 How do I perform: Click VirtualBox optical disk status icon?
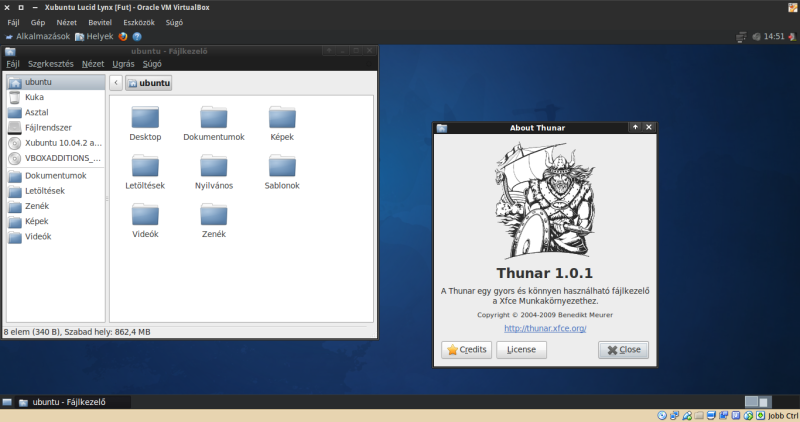662,416
